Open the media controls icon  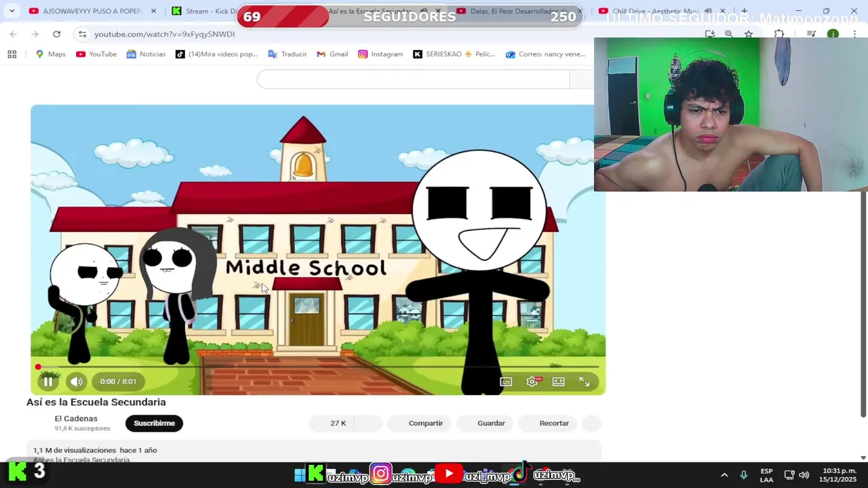(x=811, y=34)
